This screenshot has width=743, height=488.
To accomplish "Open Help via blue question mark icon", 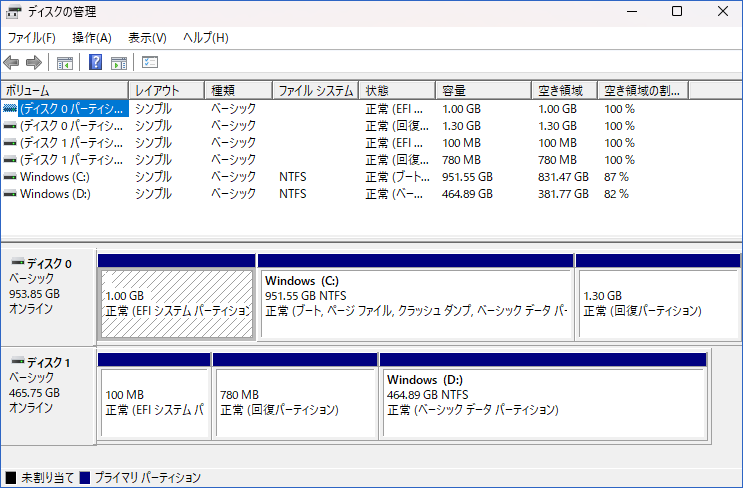I will tap(96, 62).
